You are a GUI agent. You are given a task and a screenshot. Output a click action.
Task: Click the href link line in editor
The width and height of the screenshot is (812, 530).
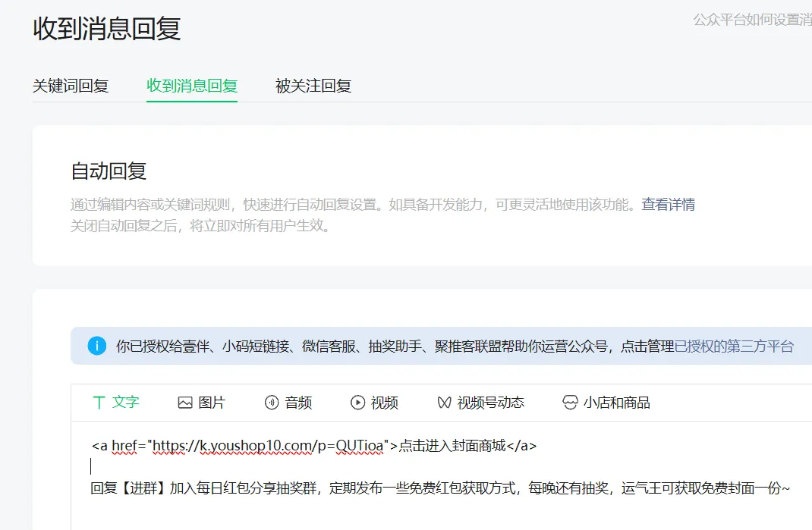click(314, 446)
